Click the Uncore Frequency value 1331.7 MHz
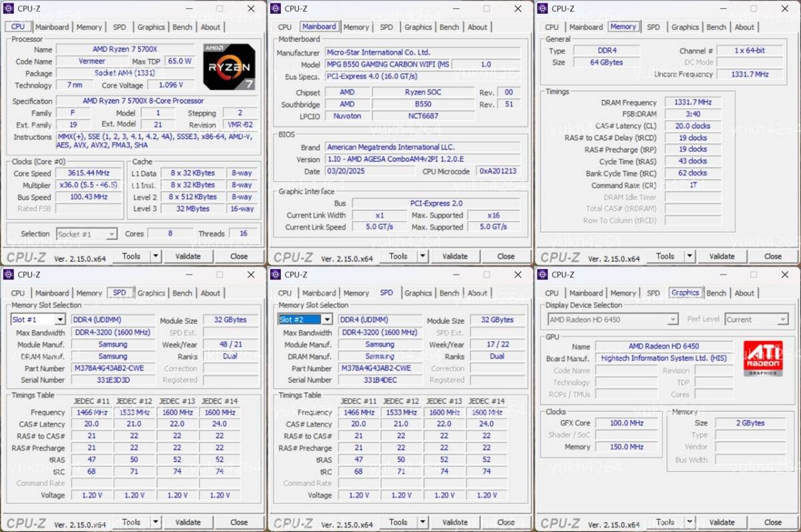Viewport: 801px width, 532px height. pos(749,75)
